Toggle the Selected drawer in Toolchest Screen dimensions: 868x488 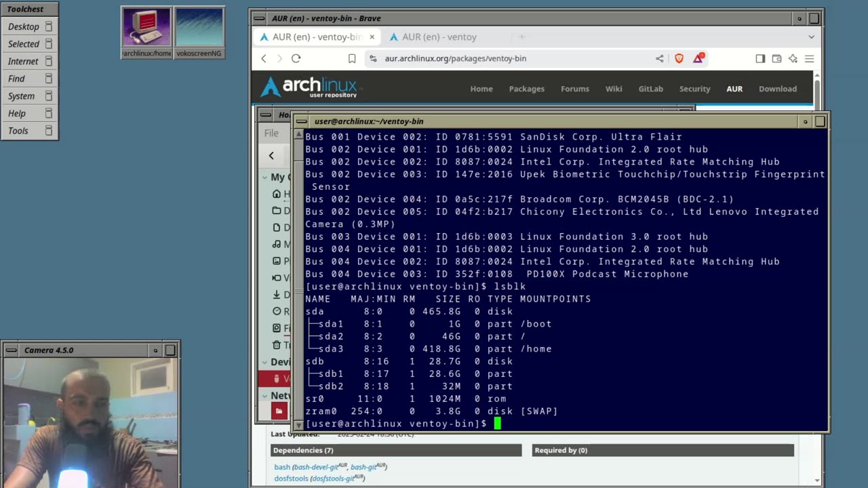(49, 44)
